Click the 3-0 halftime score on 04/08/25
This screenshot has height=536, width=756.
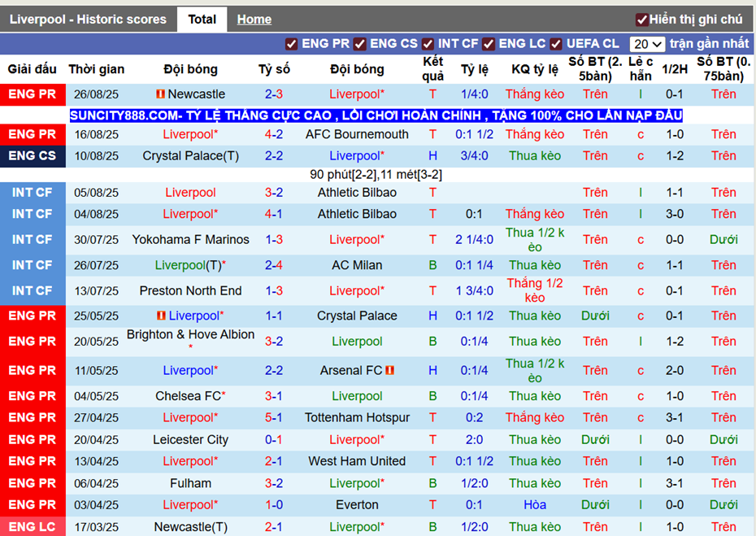pyautogui.click(x=675, y=214)
